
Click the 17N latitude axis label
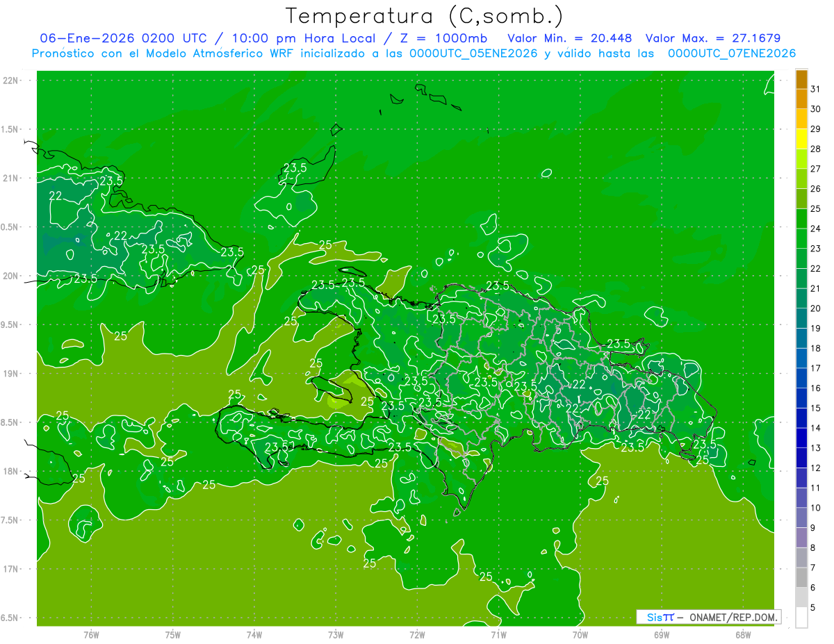coord(11,569)
